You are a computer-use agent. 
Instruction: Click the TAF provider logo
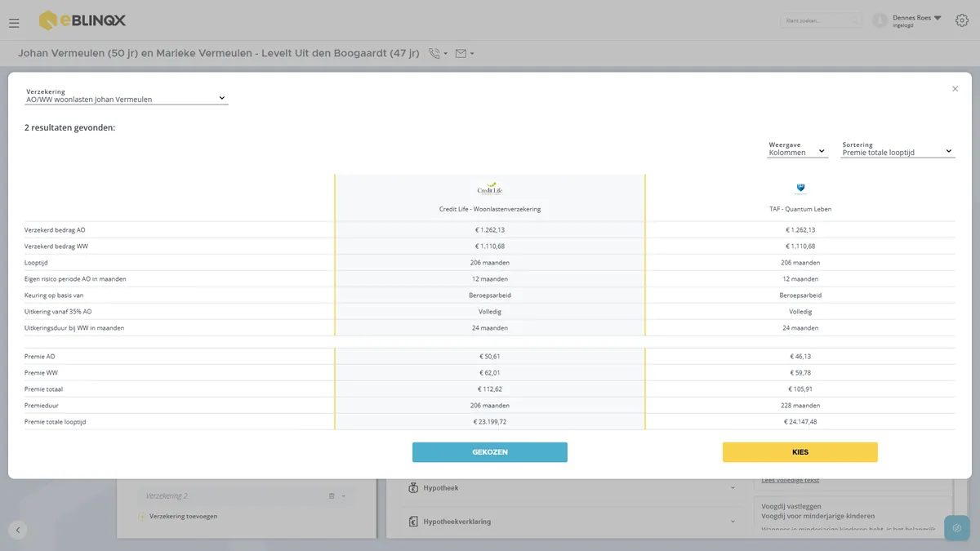point(800,189)
